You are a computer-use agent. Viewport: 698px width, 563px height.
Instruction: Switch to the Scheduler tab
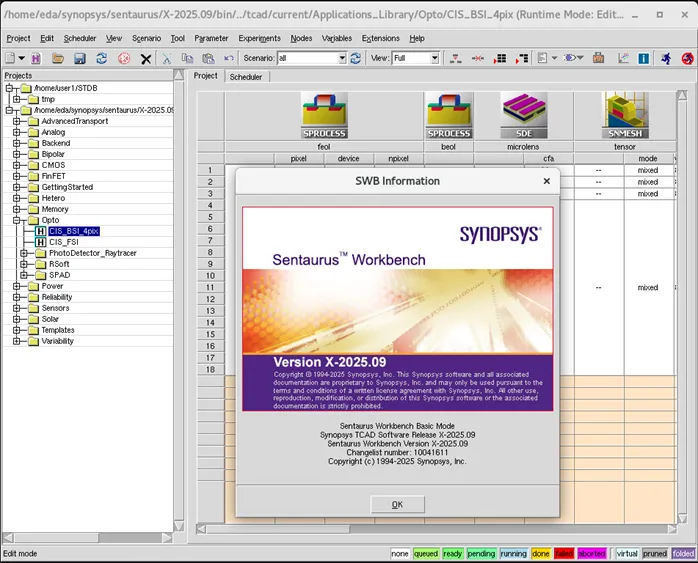(x=246, y=77)
